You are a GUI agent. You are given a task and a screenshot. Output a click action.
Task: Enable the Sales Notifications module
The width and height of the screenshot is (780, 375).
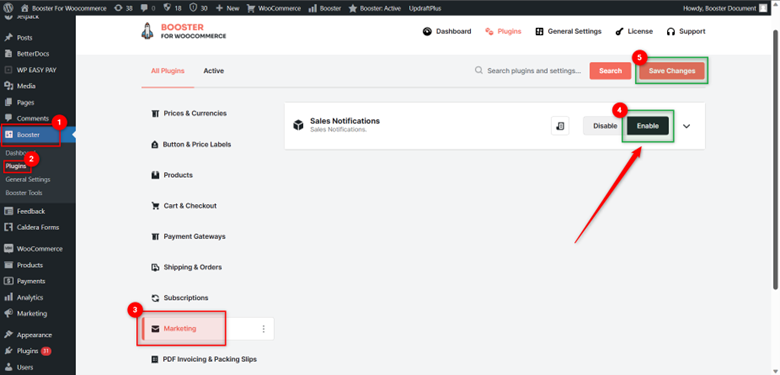click(648, 126)
